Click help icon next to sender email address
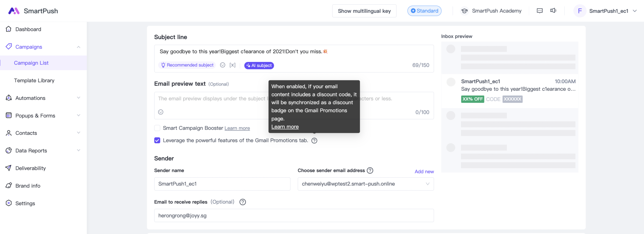Viewport: 644px width, 234px height. tap(370, 170)
